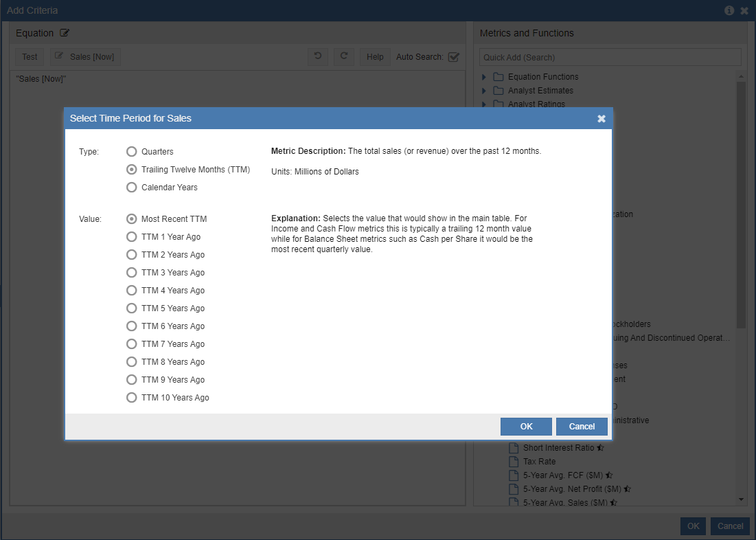
Task: Click the Tax Rate document icon
Action: (514, 462)
